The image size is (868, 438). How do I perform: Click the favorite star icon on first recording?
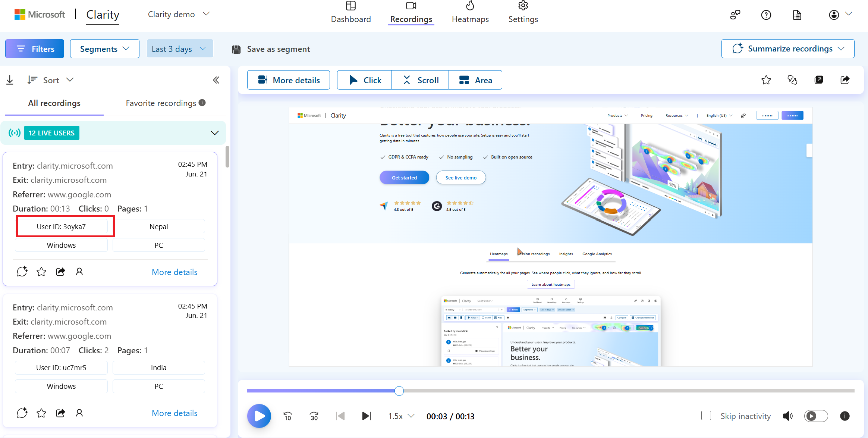(42, 271)
